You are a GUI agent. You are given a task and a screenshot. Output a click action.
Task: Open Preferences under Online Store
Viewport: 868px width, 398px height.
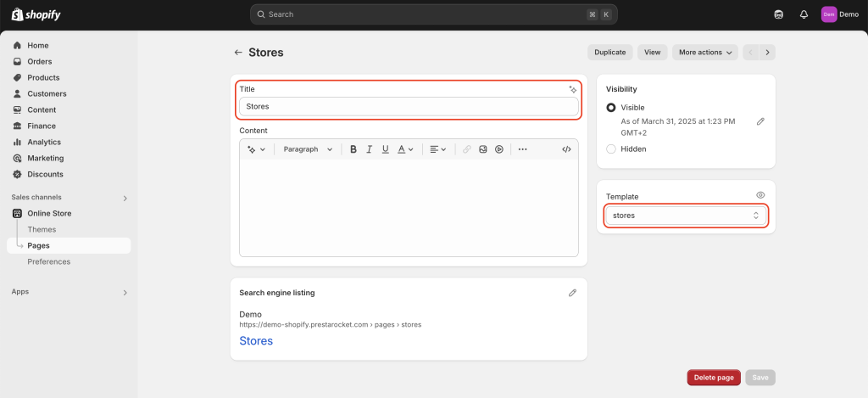point(48,261)
